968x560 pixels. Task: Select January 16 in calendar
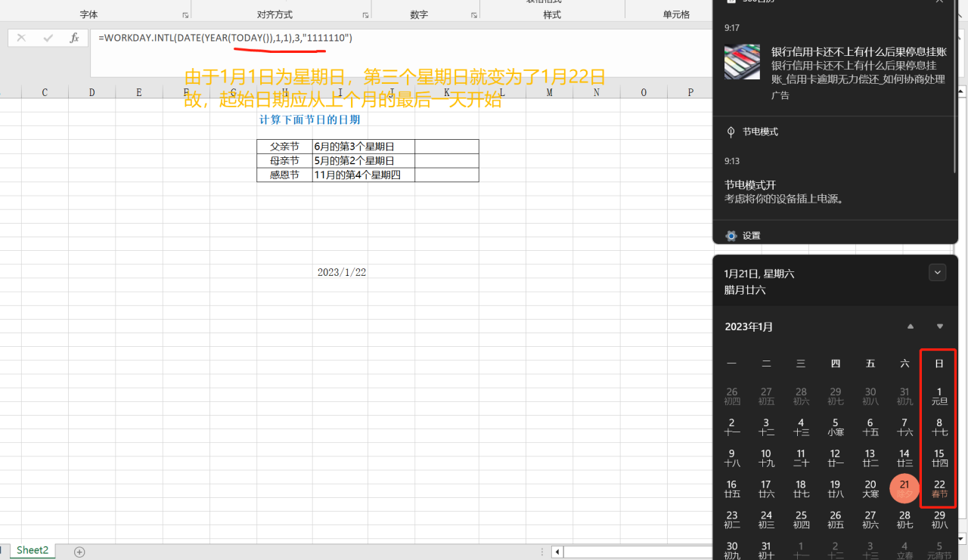pyautogui.click(x=731, y=489)
